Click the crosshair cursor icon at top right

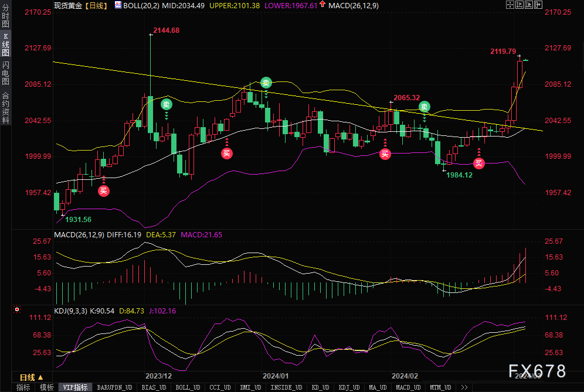510,5
